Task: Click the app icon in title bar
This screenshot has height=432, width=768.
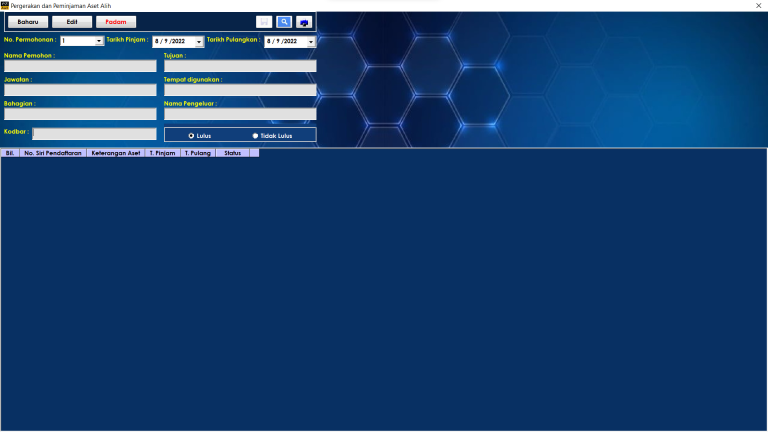Action: [5, 5]
